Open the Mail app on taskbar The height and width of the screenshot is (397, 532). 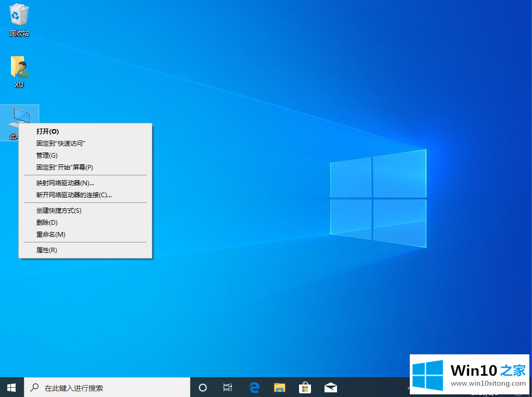pos(330,387)
